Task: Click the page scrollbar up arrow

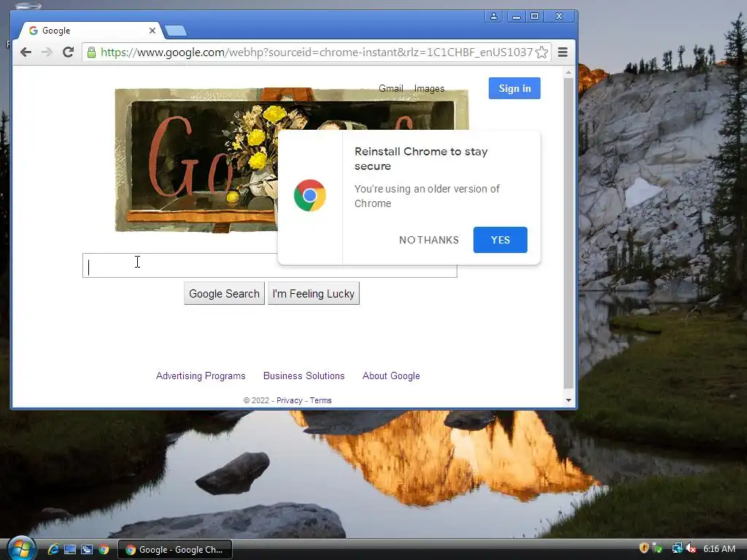Action: tap(568, 73)
